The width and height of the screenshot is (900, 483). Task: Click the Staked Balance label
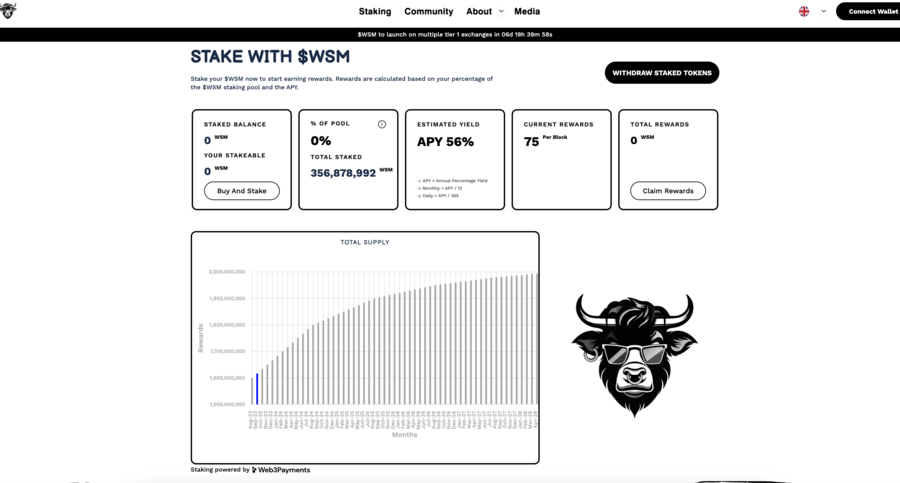(235, 125)
